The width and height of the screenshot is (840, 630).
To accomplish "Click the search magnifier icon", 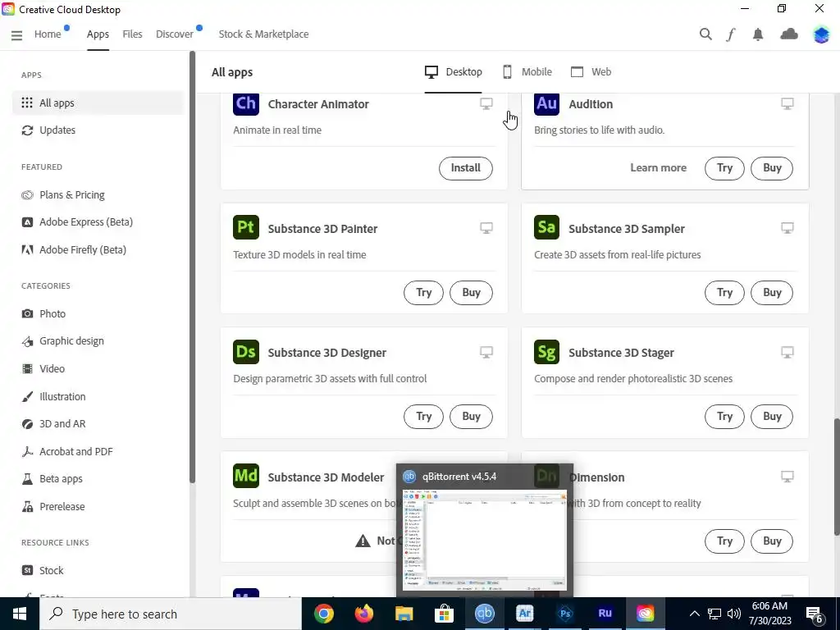I will tap(705, 34).
